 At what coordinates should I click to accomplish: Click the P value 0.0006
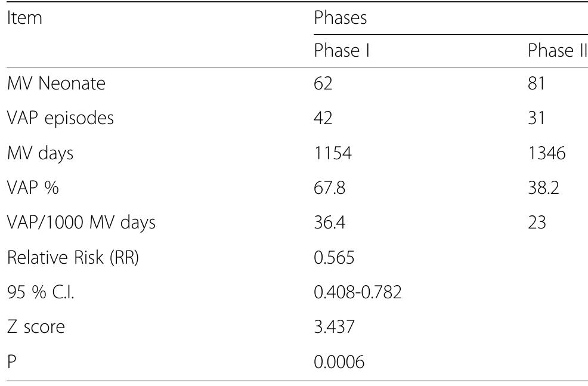click(339, 362)
